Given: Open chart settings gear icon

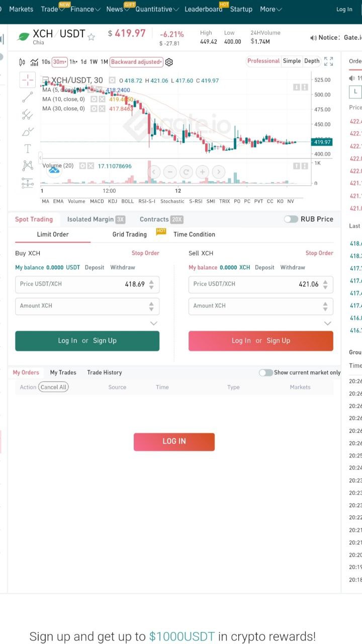Looking at the screenshot, I should pos(169,62).
